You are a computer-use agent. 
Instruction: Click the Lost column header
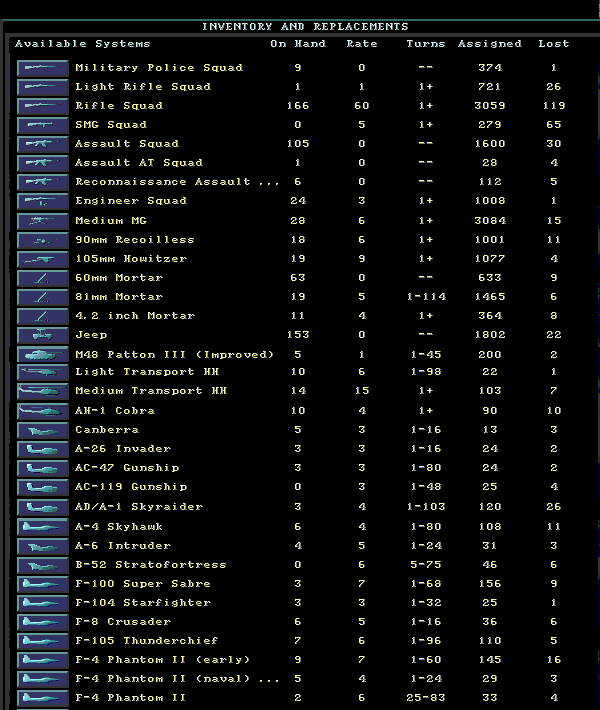553,44
